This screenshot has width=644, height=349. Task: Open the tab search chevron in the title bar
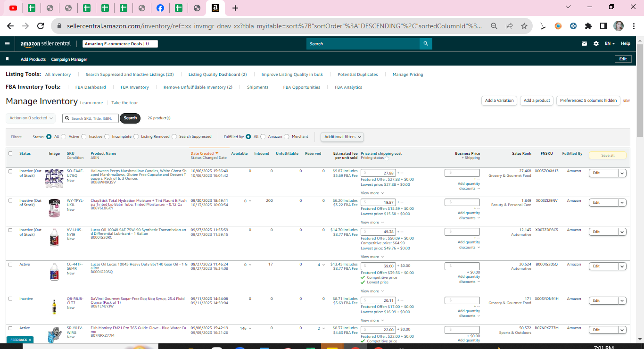[x=568, y=7]
